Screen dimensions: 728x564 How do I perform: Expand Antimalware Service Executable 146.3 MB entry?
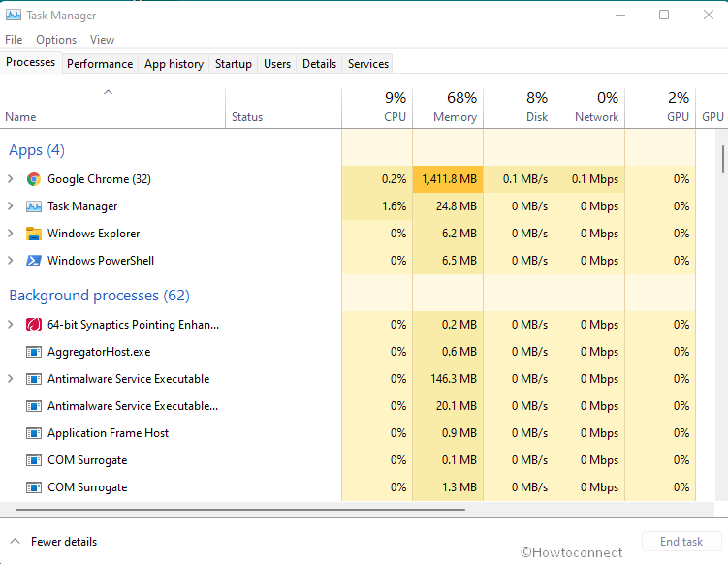click(x=11, y=379)
